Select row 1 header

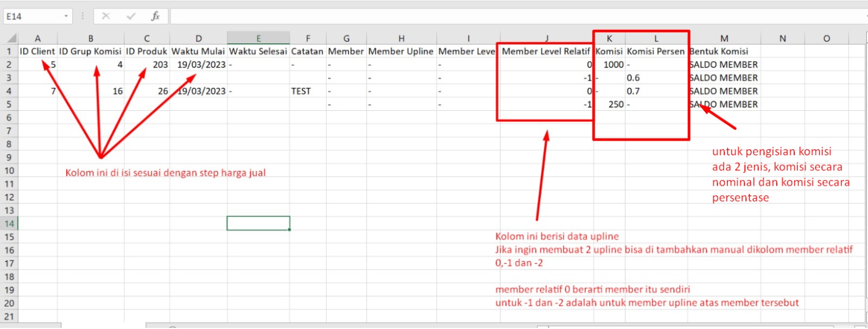[9, 52]
